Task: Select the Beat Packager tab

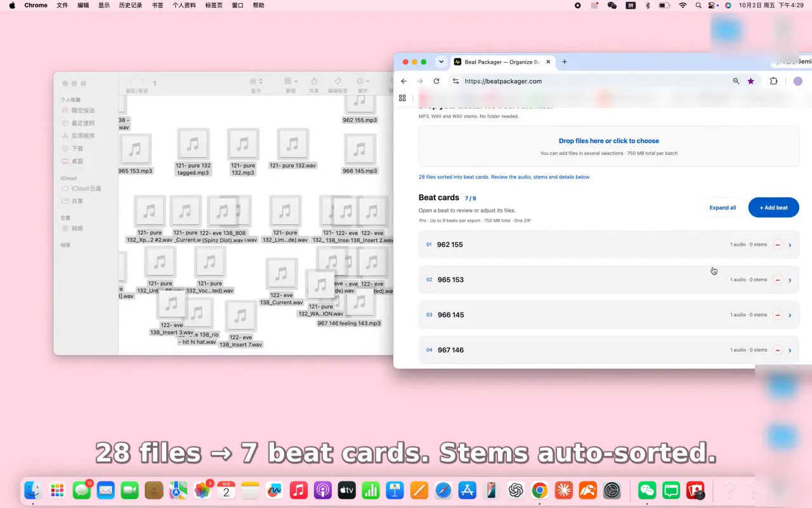Action: click(502, 62)
